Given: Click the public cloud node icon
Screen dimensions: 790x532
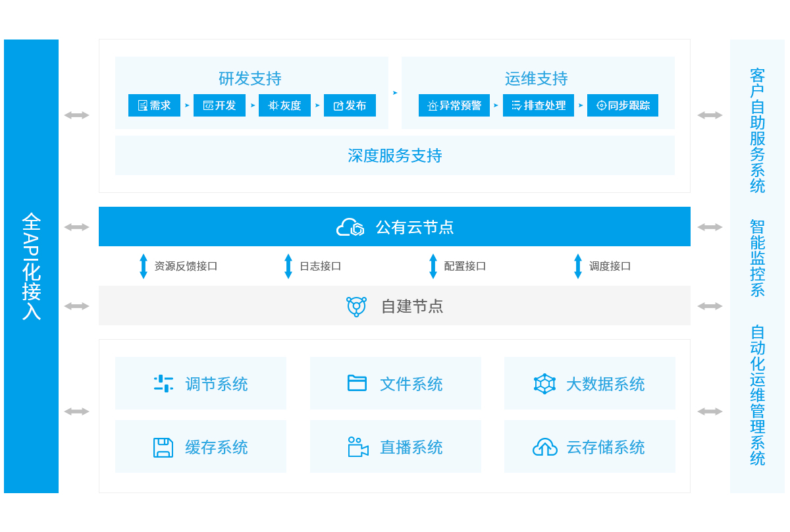Looking at the screenshot, I should pos(350,227).
